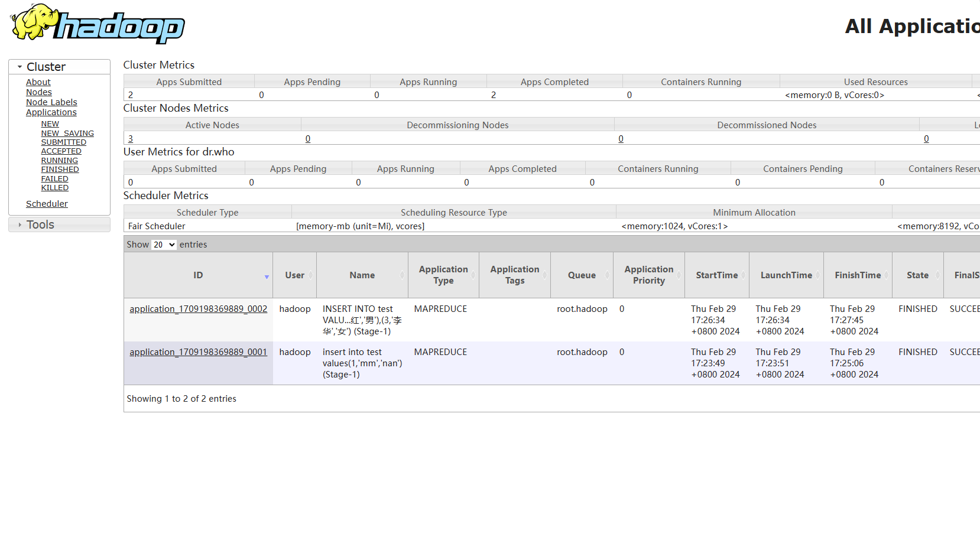
Task: Sort table by User column
Action: pos(294,275)
